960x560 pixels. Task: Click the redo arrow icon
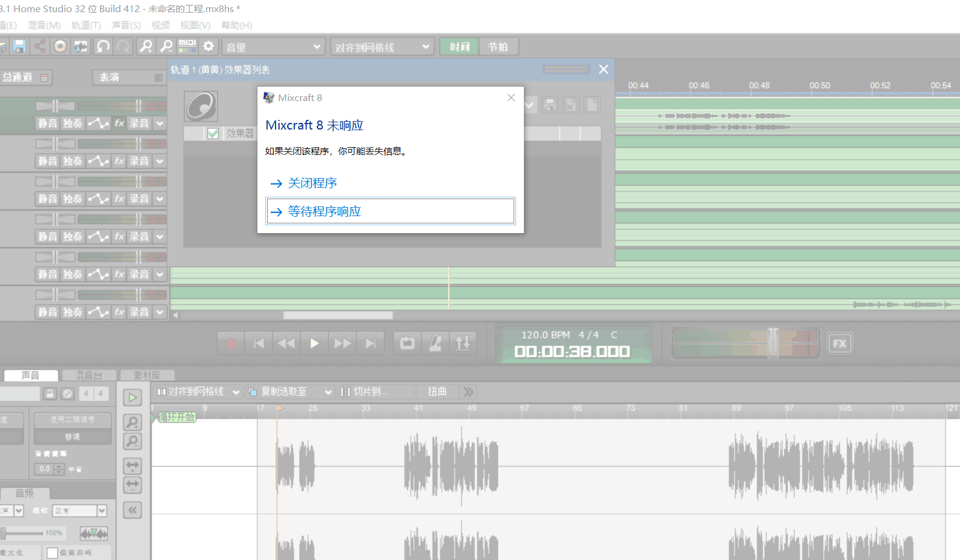tap(124, 47)
